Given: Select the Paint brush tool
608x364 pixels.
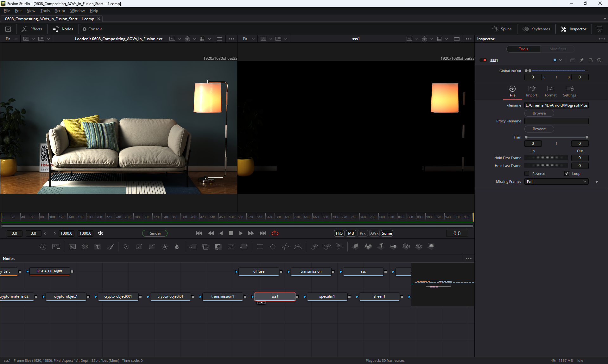Looking at the screenshot, I should 111,247.
